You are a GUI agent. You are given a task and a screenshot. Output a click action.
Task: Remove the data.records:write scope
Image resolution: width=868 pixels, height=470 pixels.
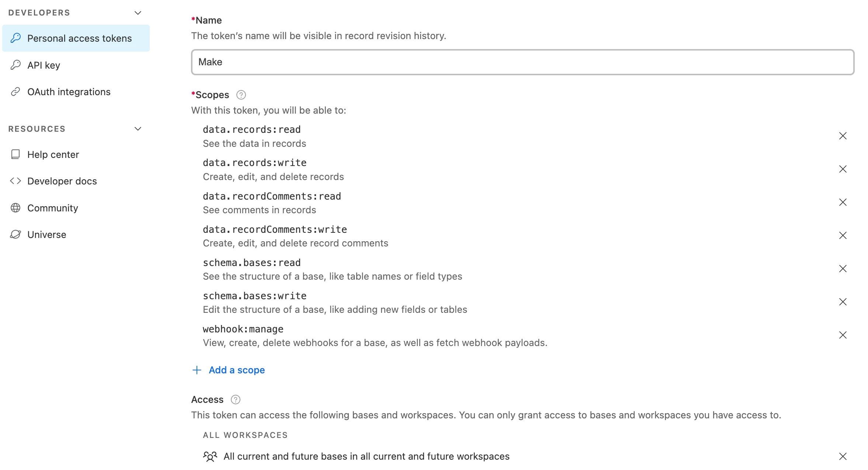(x=843, y=169)
